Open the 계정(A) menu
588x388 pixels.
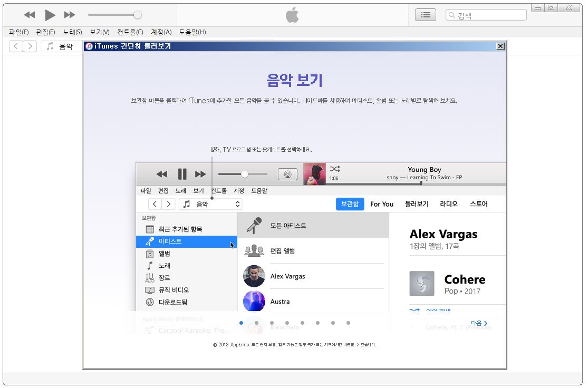(161, 32)
